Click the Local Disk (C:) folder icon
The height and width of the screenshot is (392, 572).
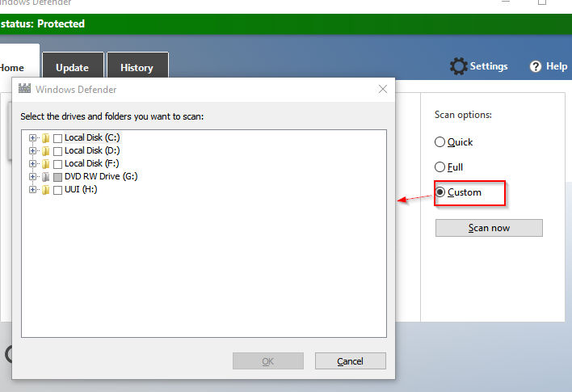point(45,138)
